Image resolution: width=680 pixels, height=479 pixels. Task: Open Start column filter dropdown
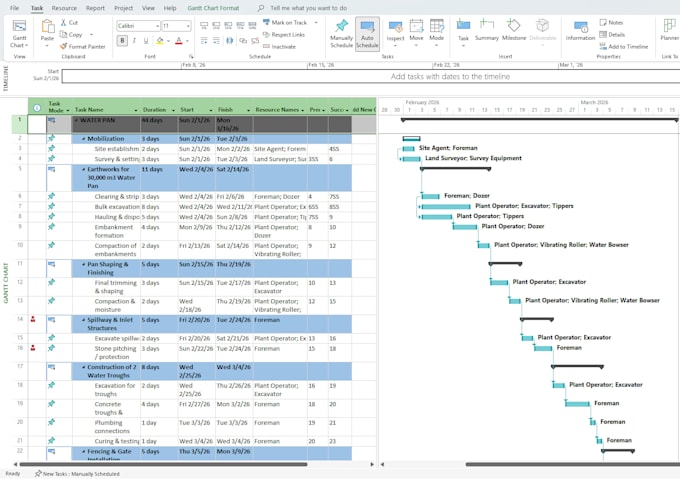(x=211, y=110)
